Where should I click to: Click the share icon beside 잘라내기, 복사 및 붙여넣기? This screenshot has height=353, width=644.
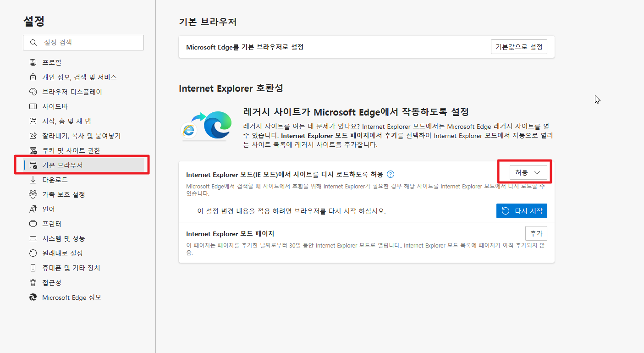click(x=33, y=136)
